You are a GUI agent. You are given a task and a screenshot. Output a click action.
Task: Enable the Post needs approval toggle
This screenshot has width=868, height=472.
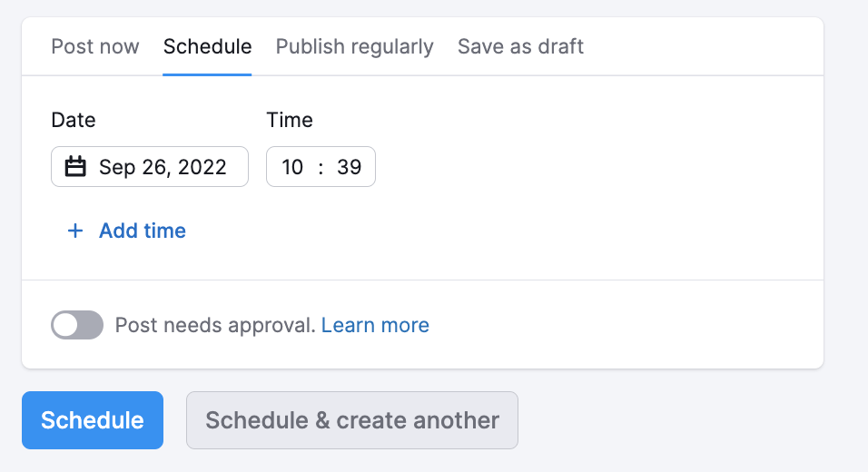coord(77,325)
